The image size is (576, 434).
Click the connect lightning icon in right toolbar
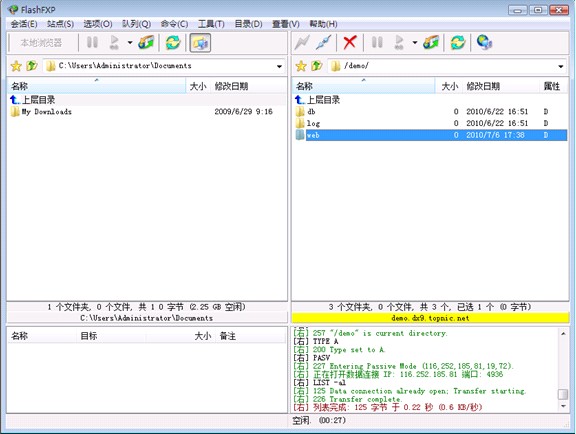click(302, 43)
